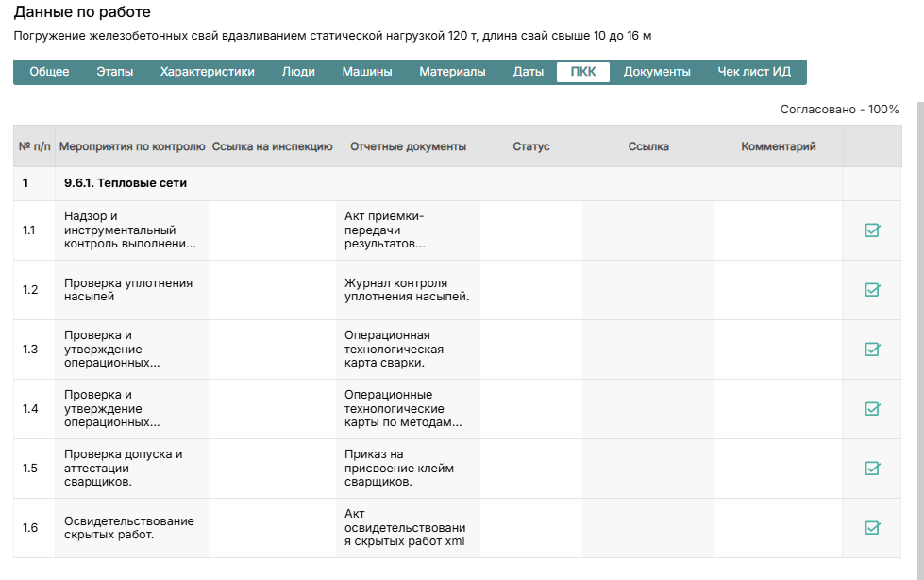Open the Машины tab
This screenshot has width=924, height=580.
(367, 72)
